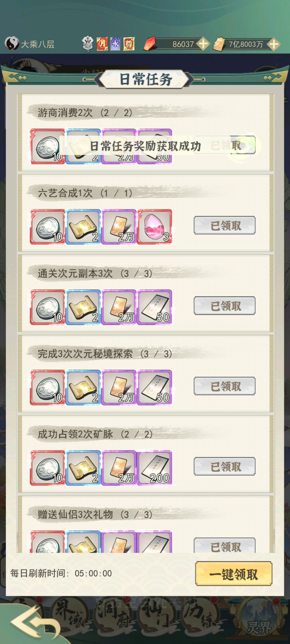Tap the yin-yang realm level icon
The height and width of the screenshot is (644, 290).
pyautogui.click(x=12, y=43)
